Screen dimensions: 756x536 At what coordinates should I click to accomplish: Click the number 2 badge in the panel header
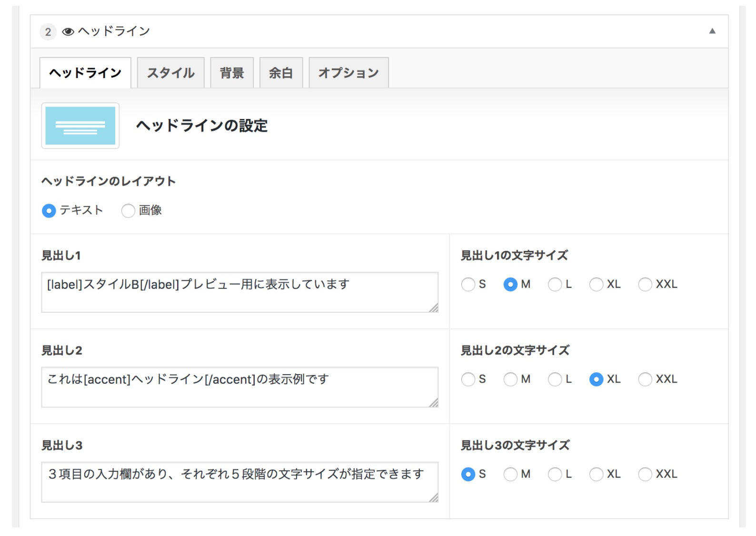coord(48,32)
